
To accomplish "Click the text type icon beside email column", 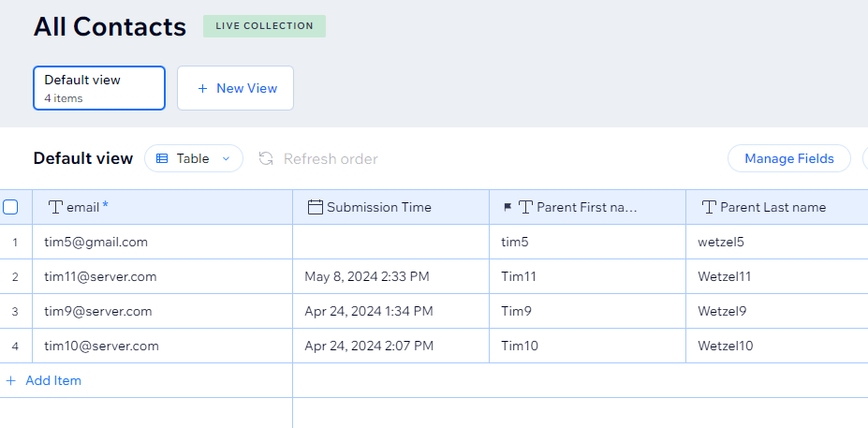I will tap(55, 207).
